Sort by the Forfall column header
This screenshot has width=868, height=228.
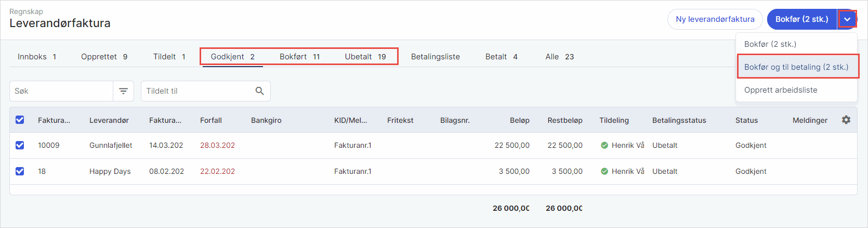pyautogui.click(x=211, y=120)
